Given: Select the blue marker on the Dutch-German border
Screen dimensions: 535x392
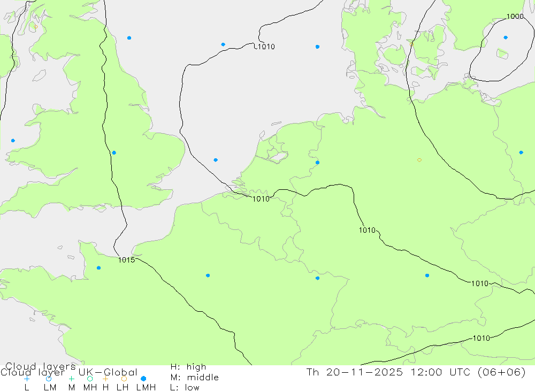Looking at the screenshot, I should pos(317,163).
